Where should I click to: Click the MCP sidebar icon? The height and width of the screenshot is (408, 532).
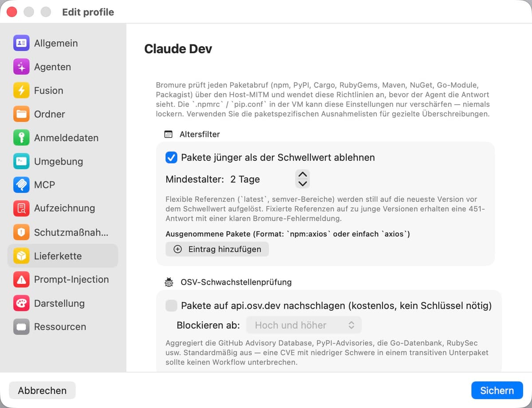click(x=21, y=185)
